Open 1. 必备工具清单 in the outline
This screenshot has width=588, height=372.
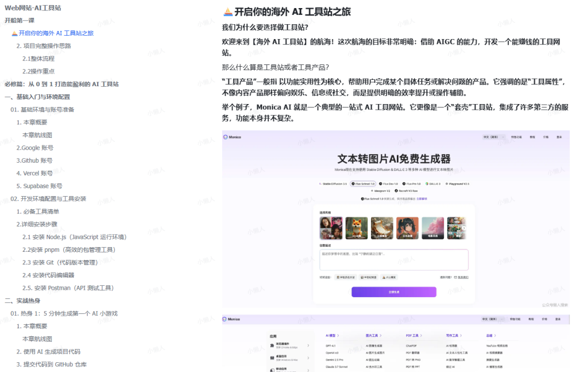coord(37,212)
